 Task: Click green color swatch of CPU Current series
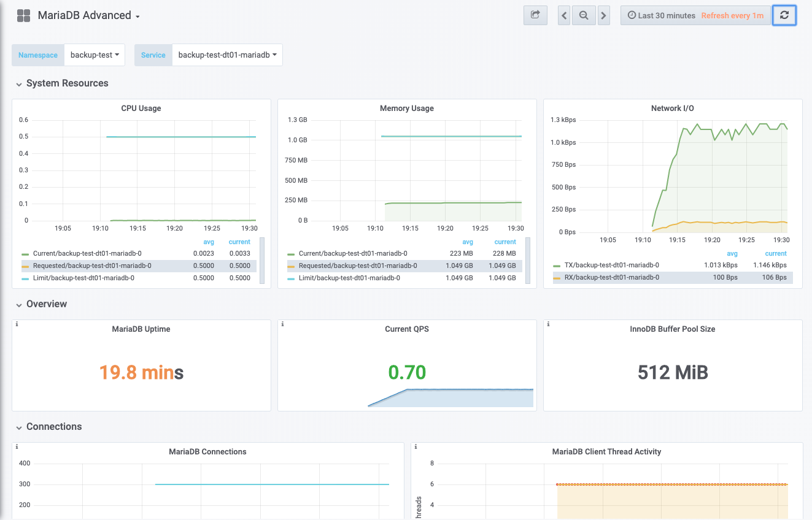25,254
